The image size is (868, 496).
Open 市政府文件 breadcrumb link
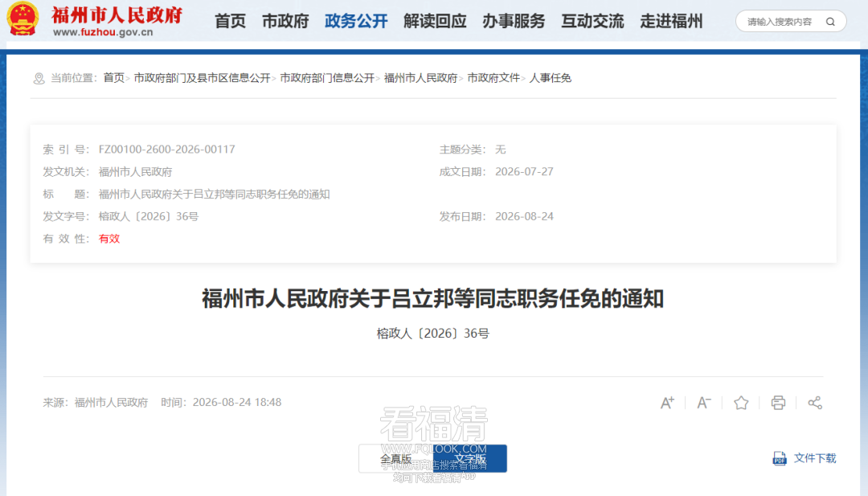[493, 78]
